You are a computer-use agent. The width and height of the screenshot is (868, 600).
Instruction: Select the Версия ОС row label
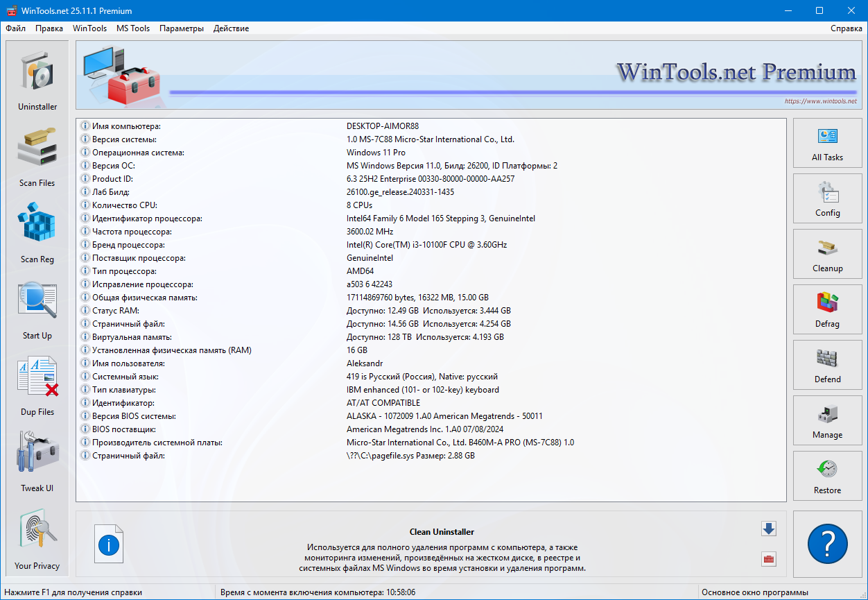tap(114, 166)
